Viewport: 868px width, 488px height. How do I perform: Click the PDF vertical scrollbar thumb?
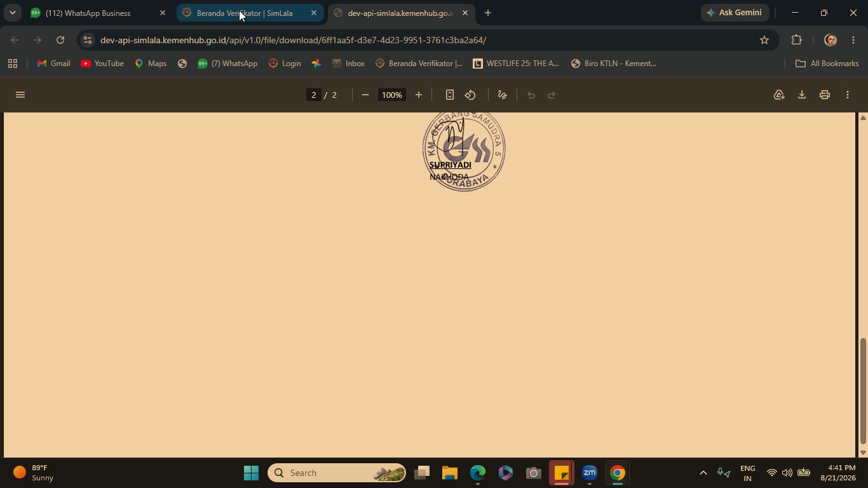(x=863, y=391)
